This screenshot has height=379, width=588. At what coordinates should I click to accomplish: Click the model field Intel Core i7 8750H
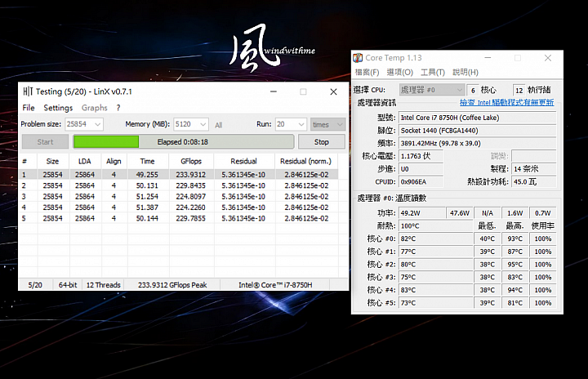[x=478, y=118]
